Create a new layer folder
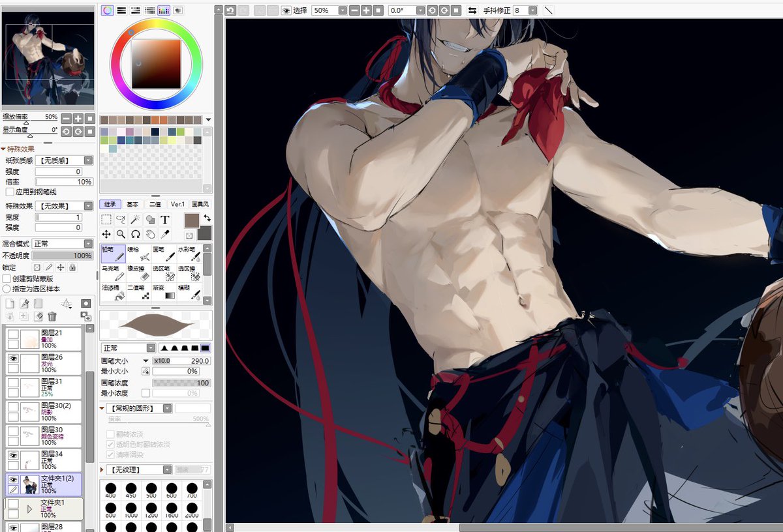The height and width of the screenshot is (532, 783). tap(38, 303)
